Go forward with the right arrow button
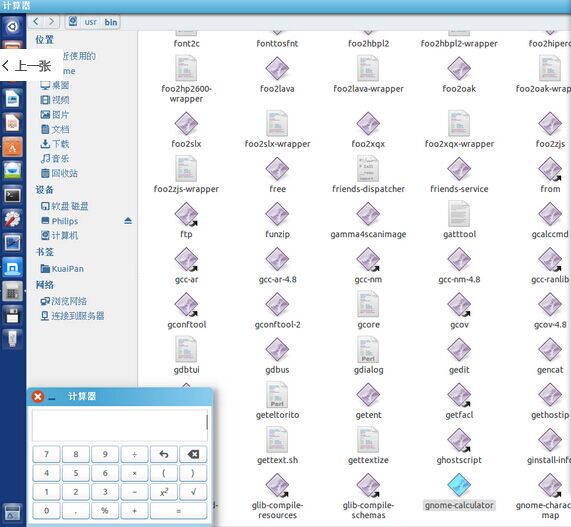The image size is (571, 527). pos(51,21)
